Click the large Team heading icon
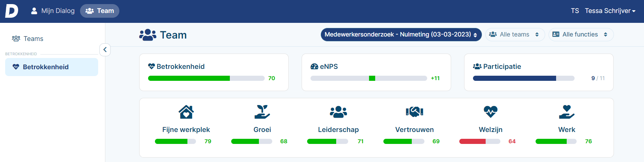Image resolution: width=644 pixels, height=162 pixels. (148, 35)
